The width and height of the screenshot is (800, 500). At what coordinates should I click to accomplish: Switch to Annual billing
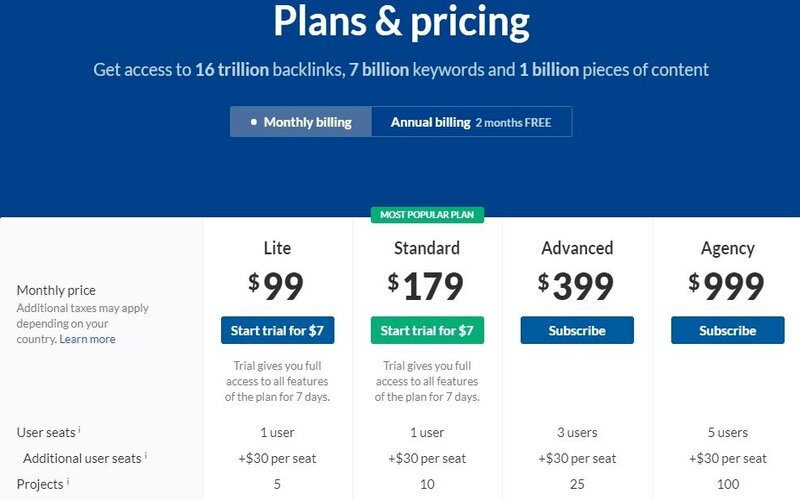(x=430, y=122)
